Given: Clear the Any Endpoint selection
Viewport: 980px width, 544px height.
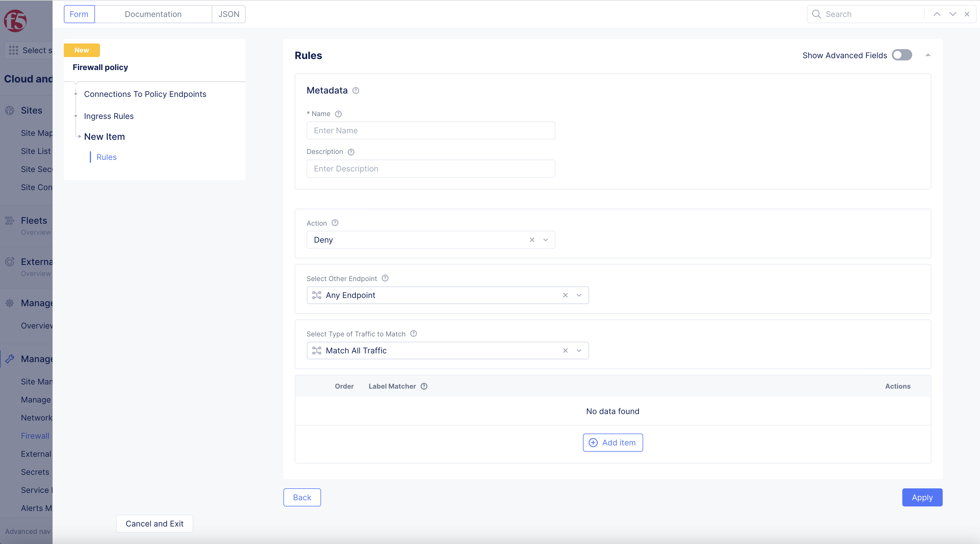Looking at the screenshot, I should (x=565, y=295).
